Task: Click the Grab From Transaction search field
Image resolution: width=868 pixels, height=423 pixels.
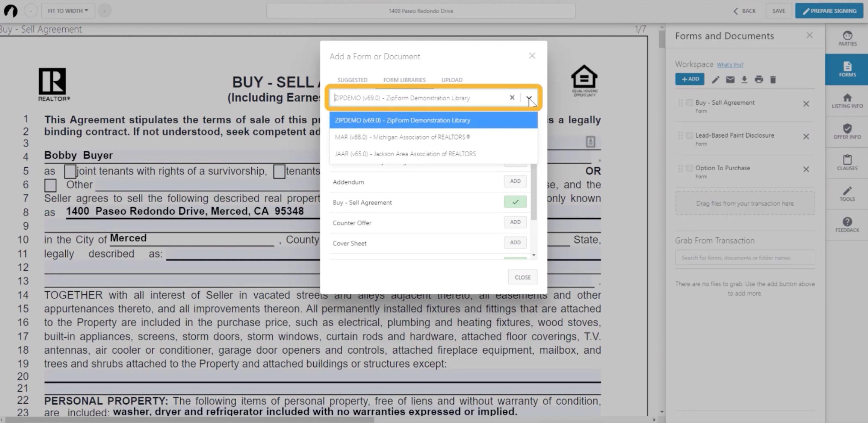Action: [744, 258]
